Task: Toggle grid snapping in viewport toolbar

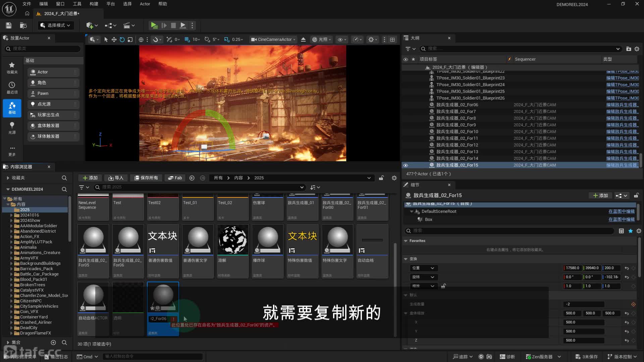Action: click(x=187, y=40)
